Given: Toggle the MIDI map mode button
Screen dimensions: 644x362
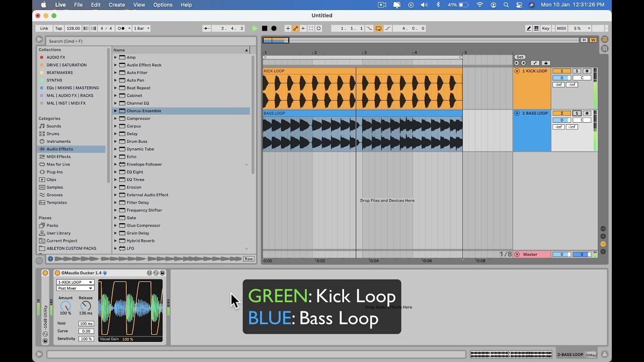Looking at the screenshot, I should click(x=561, y=29).
